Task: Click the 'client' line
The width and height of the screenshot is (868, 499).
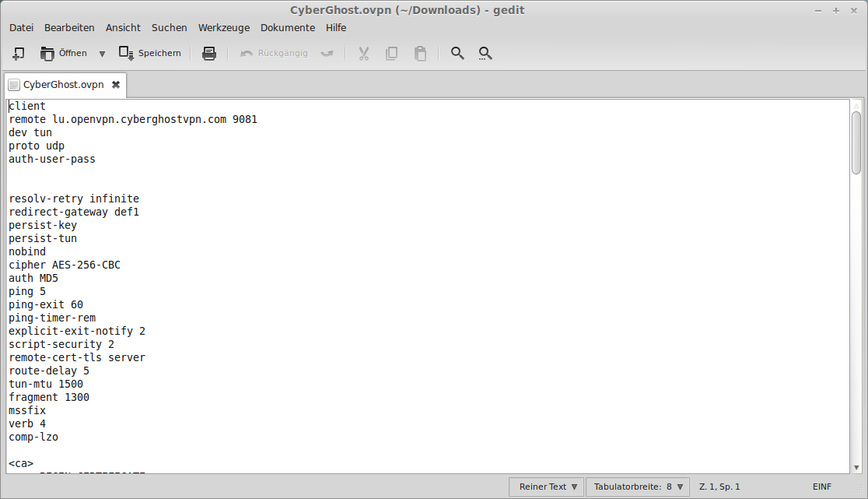Action: coord(27,106)
